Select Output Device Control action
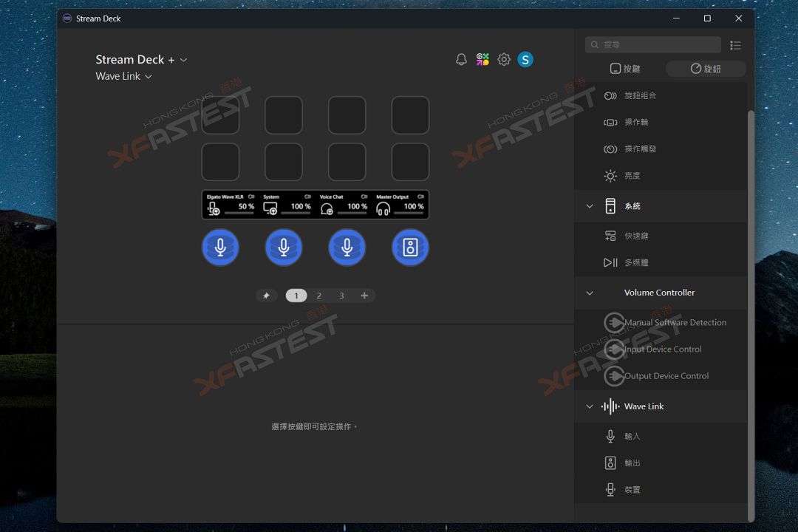 pos(661,375)
